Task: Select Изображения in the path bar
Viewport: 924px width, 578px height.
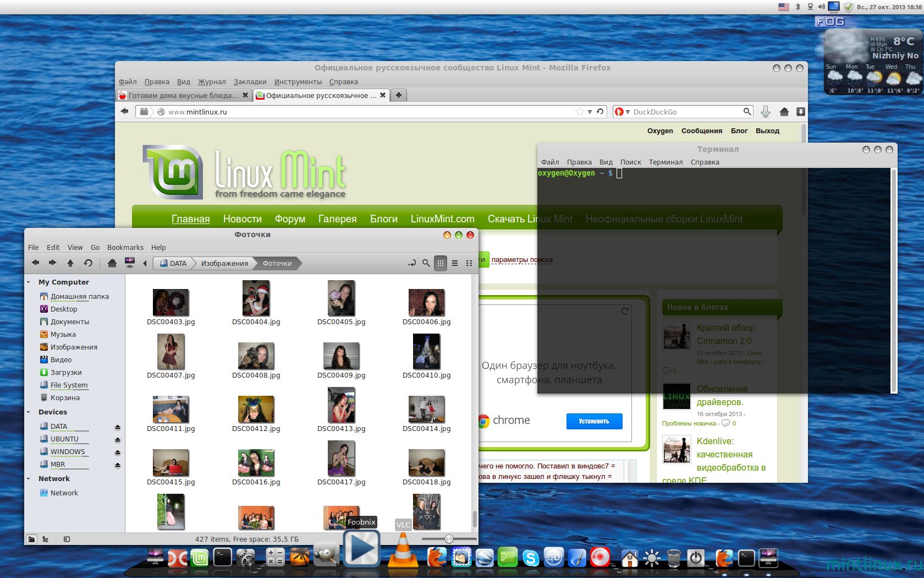Action: pos(224,263)
